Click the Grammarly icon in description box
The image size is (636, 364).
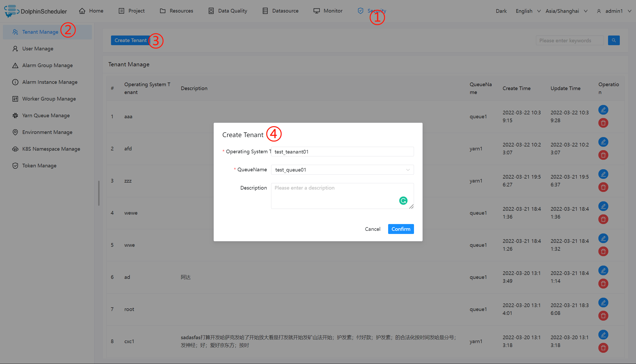point(403,201)
